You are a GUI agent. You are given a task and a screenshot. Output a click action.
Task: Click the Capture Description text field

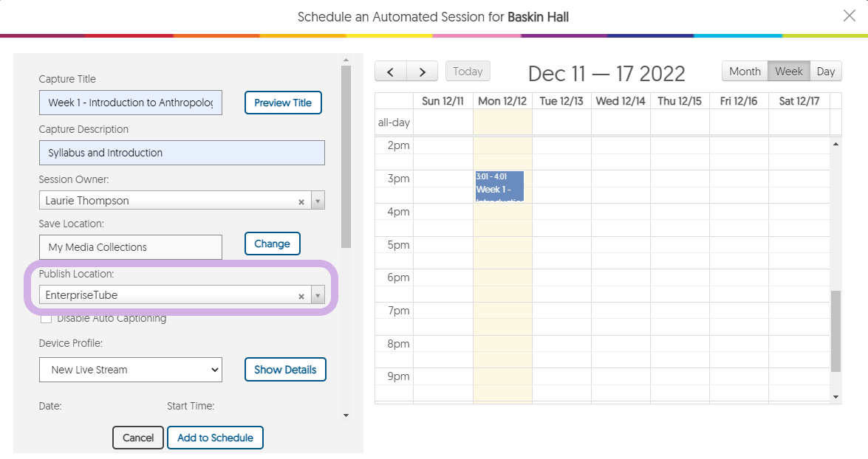[x=182, y=153]
